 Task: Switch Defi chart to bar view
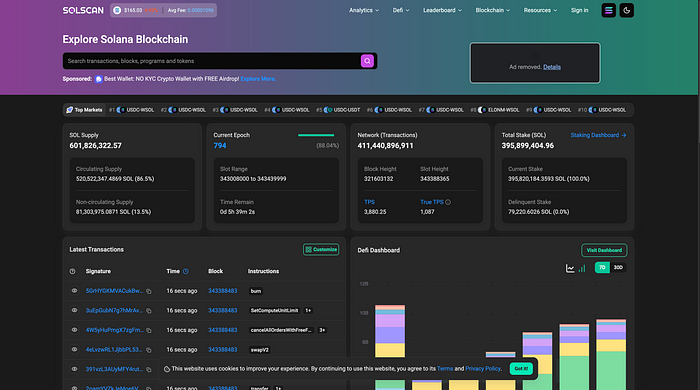click(582, 268)
